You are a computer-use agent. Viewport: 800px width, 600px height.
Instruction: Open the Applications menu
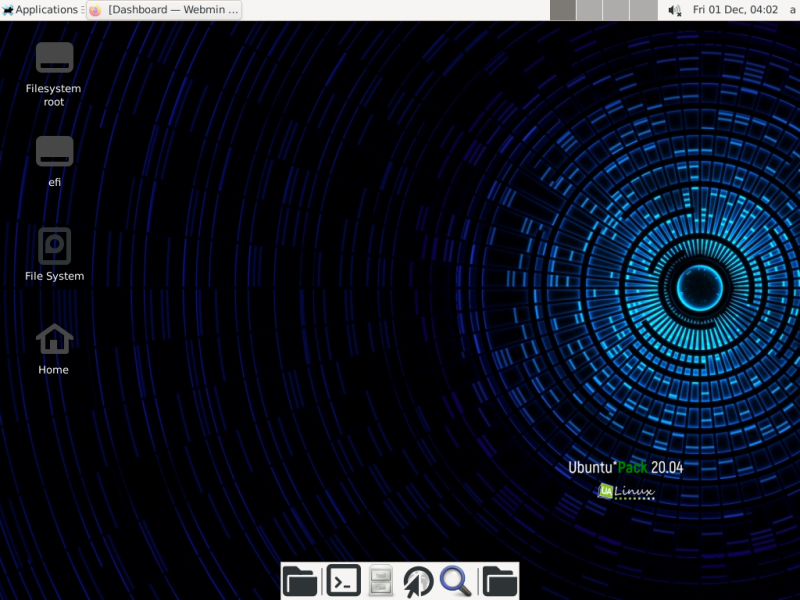click(x=42, y=10)
